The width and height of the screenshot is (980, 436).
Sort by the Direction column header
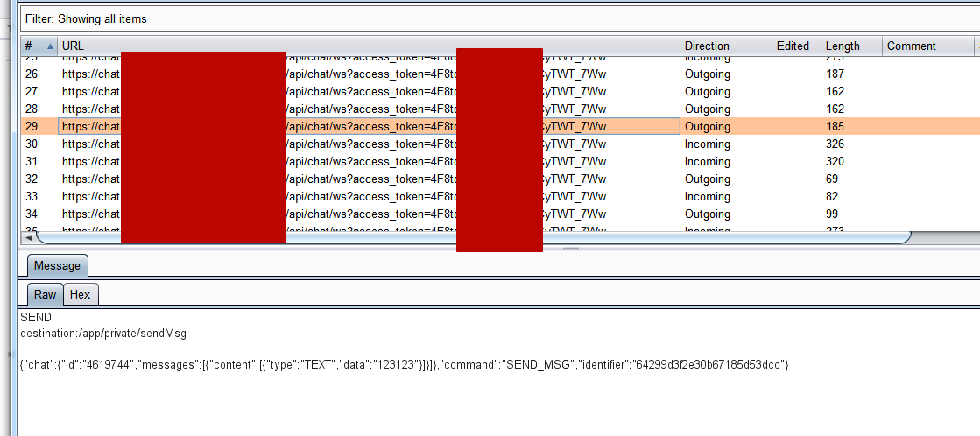tap(726, 46)
